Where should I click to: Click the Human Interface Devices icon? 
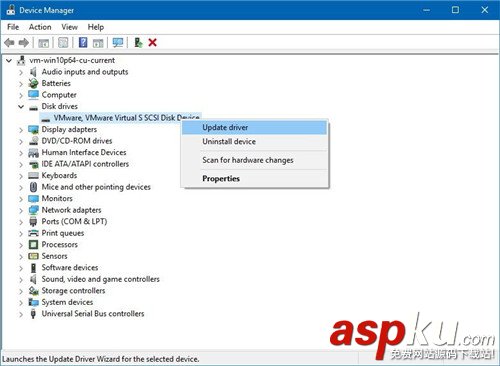tap(33, 152)
